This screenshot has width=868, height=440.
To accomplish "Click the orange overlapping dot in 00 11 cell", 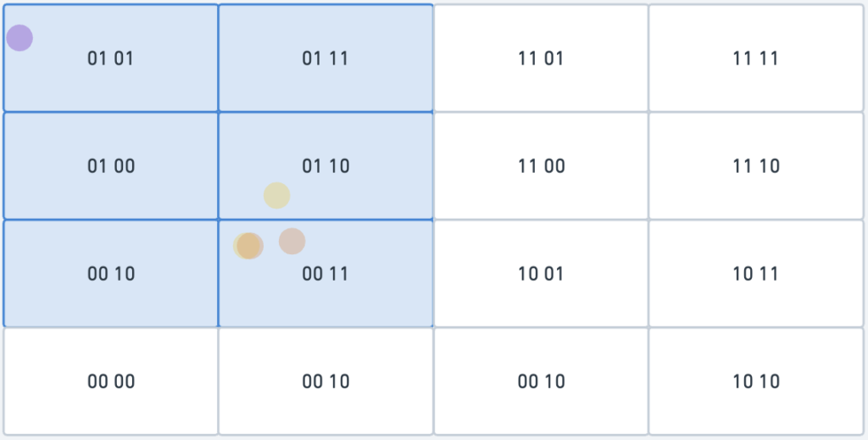I will (250, 246).
